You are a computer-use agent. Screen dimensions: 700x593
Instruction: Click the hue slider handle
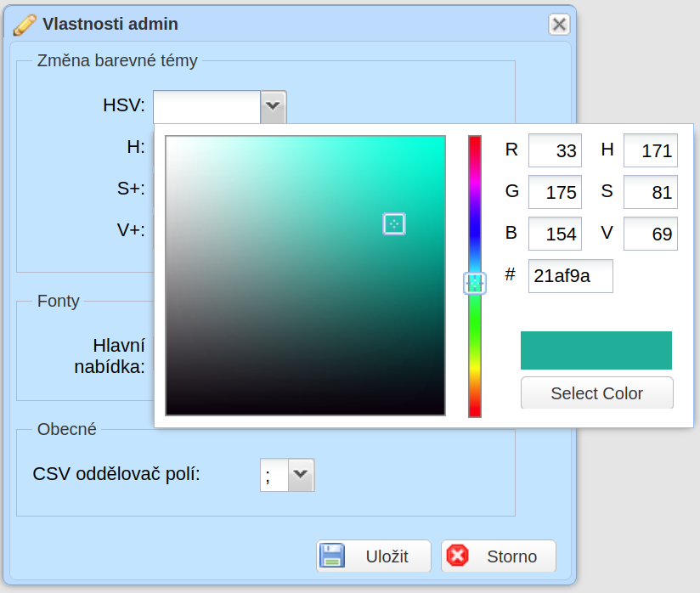point(475,283)
